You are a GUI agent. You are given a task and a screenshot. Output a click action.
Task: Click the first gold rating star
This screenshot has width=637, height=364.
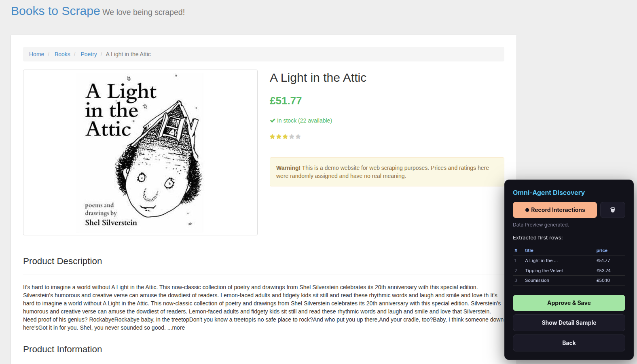(272, 137)
